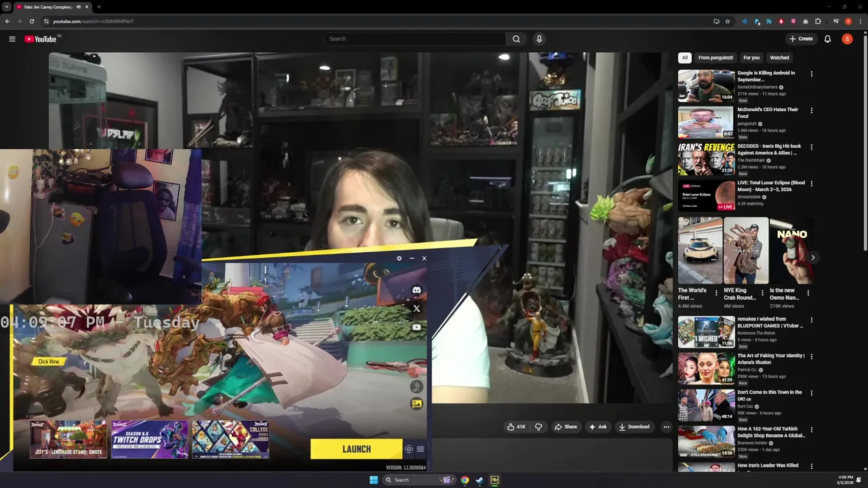Viewport: 868px width, 488px height.
Task: Open launcher menu lines beside LAUNCH
Action: tap(420, 449)
